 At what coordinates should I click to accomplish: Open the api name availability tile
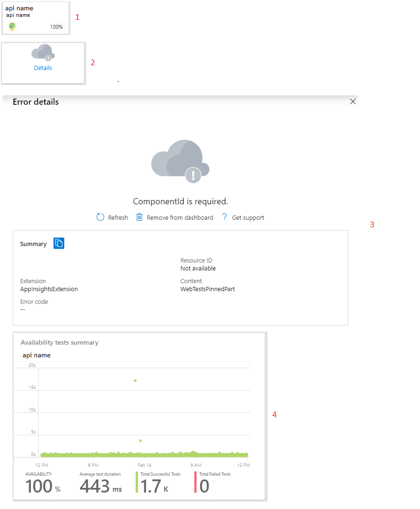(x=36, y=18)
